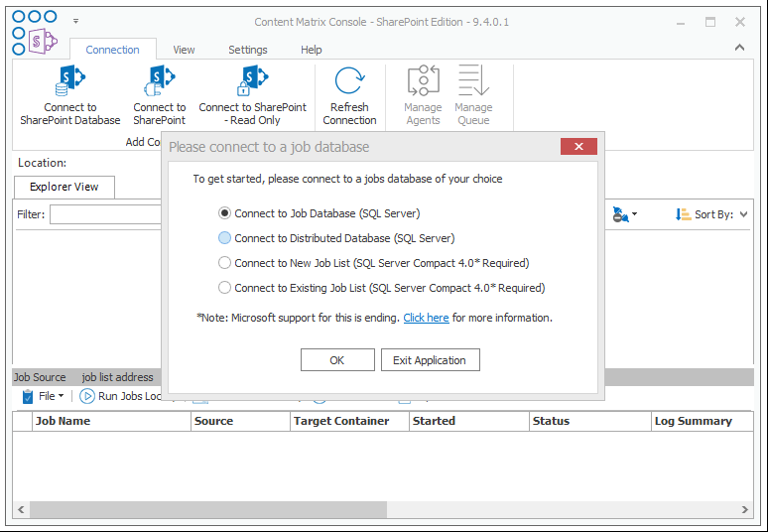
Task: Open Manage Agents from the ribbon
Action: pos(423,95)
